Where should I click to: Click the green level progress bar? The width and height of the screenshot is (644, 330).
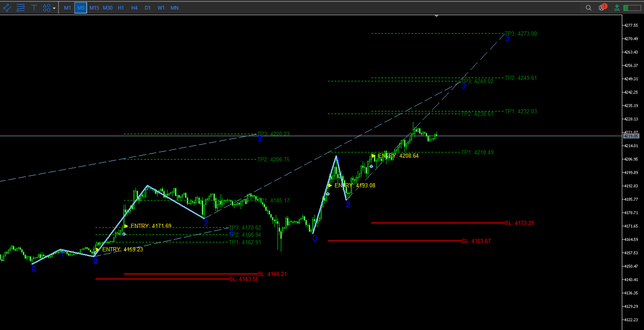pyautogui.click(x=632, y=8)
